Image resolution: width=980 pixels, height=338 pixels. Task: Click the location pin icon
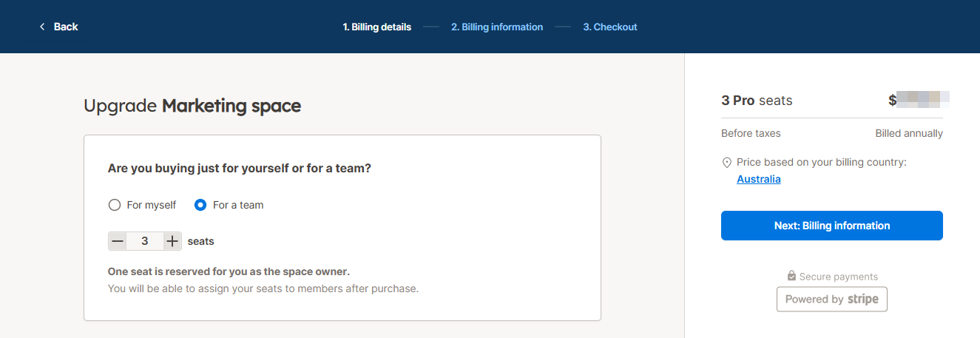point(727,163)
